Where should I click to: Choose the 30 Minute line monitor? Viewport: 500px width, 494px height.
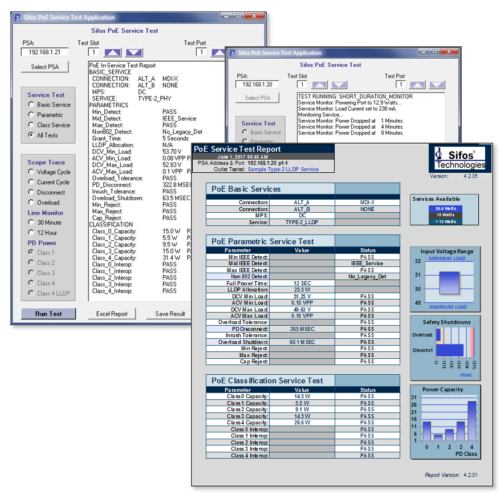pos(31,222)
